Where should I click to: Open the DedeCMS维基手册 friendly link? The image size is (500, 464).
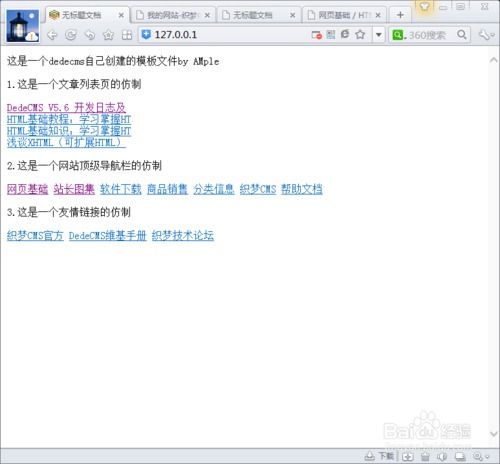[108, 236]
